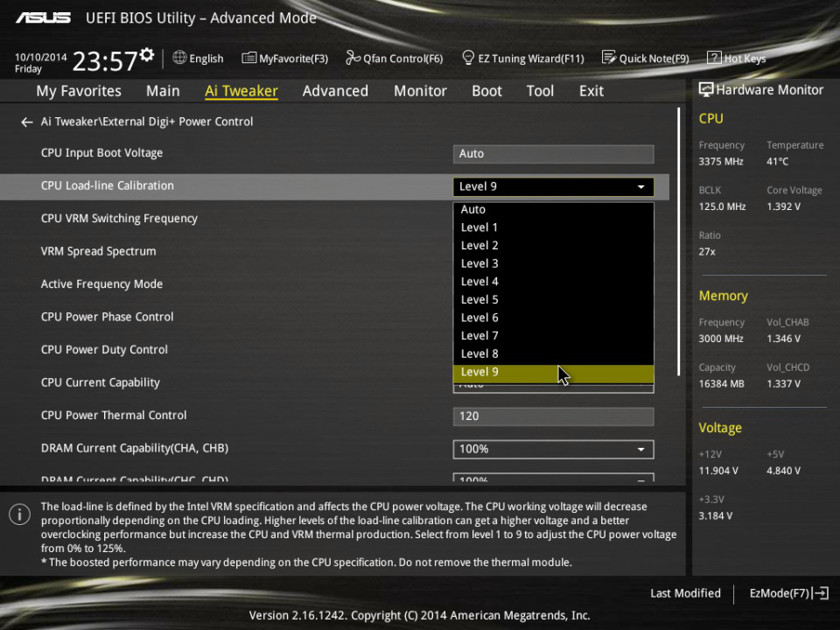
Task: Select CPU Power Phase Control row
Action: click(x=107, y=317)
